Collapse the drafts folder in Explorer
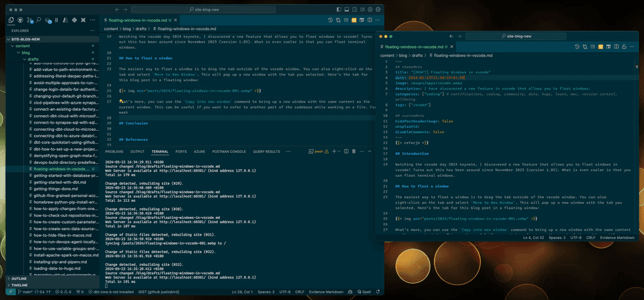Screen dimensions: 644x300 click(33, 59)
